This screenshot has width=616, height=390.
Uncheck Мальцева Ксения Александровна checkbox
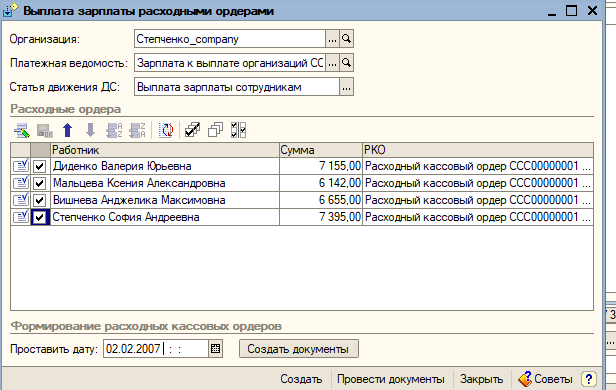coord(39,183)
